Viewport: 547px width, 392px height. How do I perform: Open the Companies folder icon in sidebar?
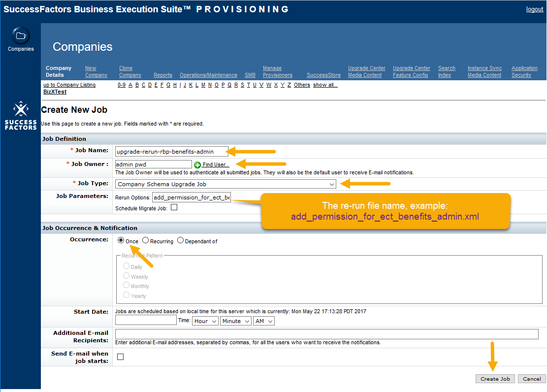tap(21, 36)
